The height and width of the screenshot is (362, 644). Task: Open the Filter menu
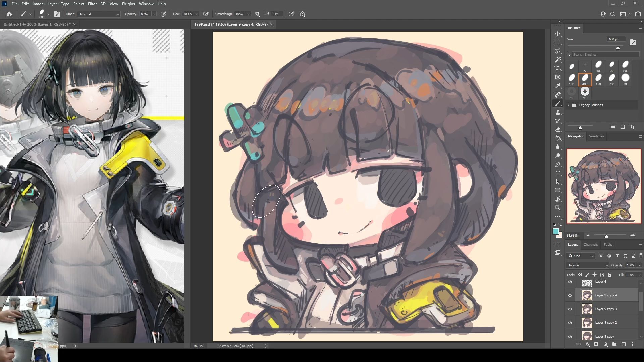click(x=92, y=4)
